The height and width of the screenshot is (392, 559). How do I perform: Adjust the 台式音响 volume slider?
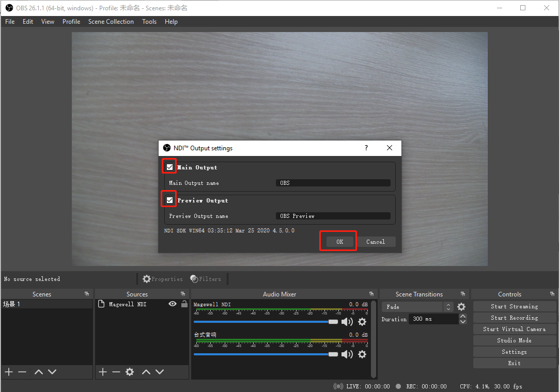[332, 354]
